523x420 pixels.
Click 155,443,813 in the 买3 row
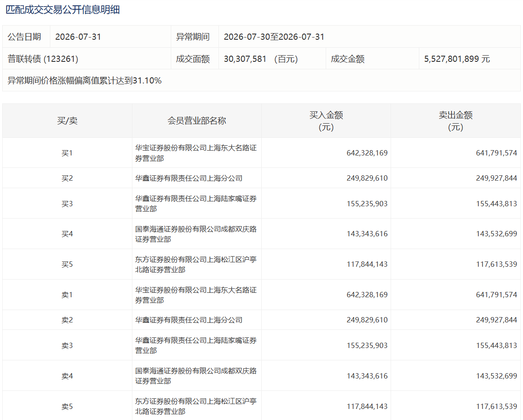coord(497,204)
